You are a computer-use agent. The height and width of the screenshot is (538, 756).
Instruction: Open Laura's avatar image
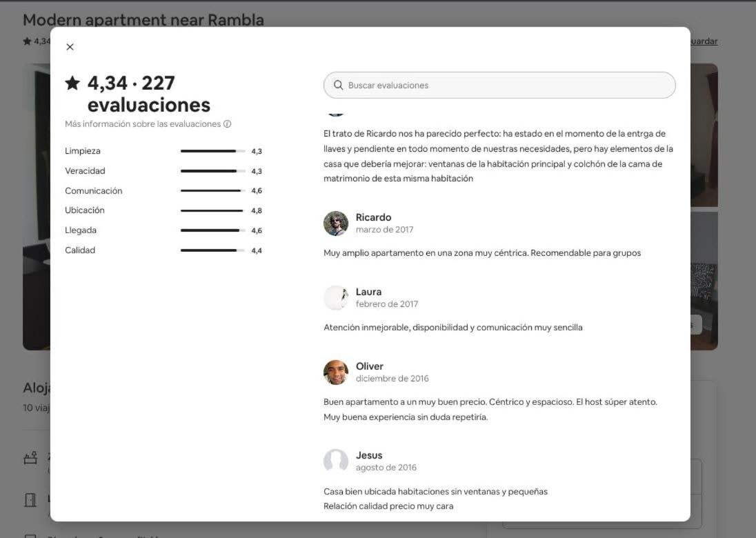(x=336, y=298)
